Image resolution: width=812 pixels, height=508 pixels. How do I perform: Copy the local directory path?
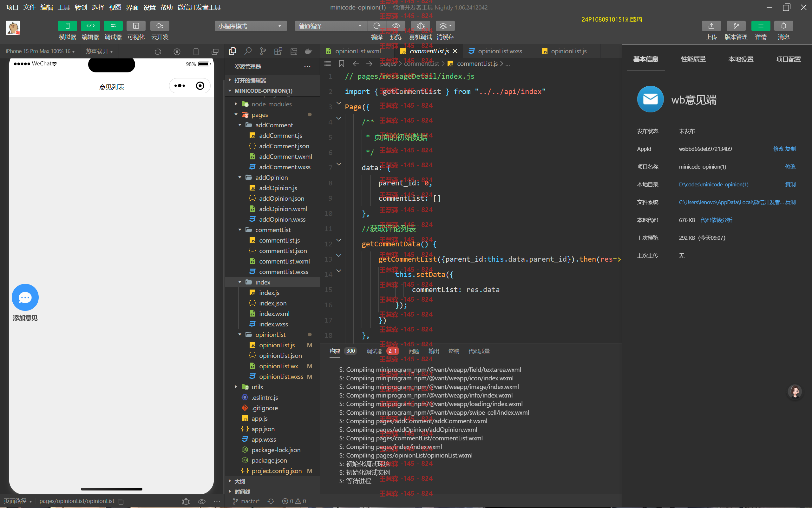pos(790,184)
